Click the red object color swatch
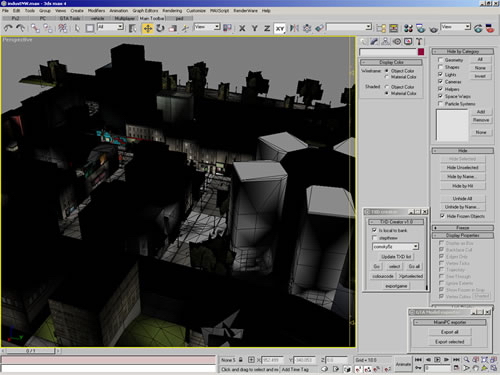The width and height of the screenshot is (500, 375). tap(421, 52)
